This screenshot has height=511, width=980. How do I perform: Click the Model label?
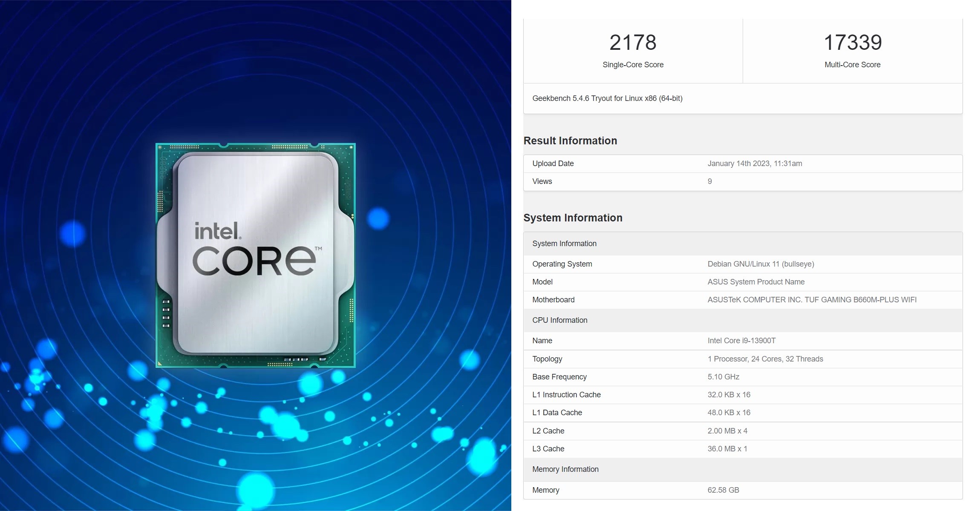coord(542,282)
